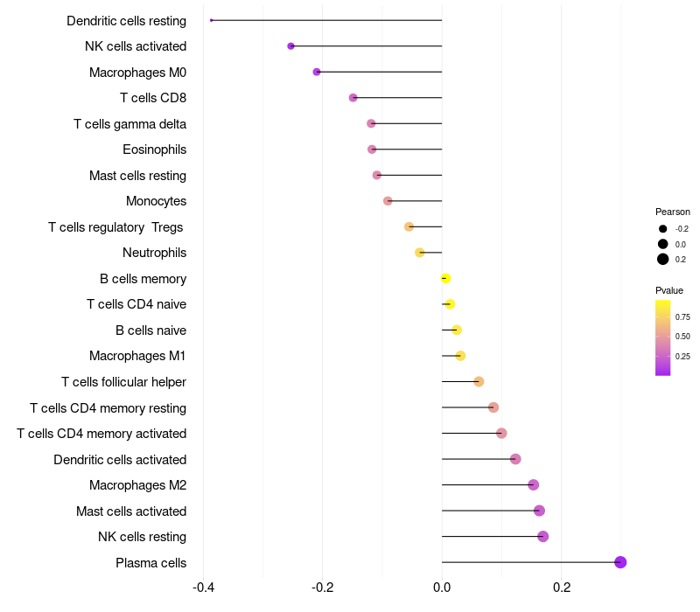Select the T cells CD8 lollipop marker
This screenshot has height=612, width=700.
pyautogui.click(x=353, y=98)
